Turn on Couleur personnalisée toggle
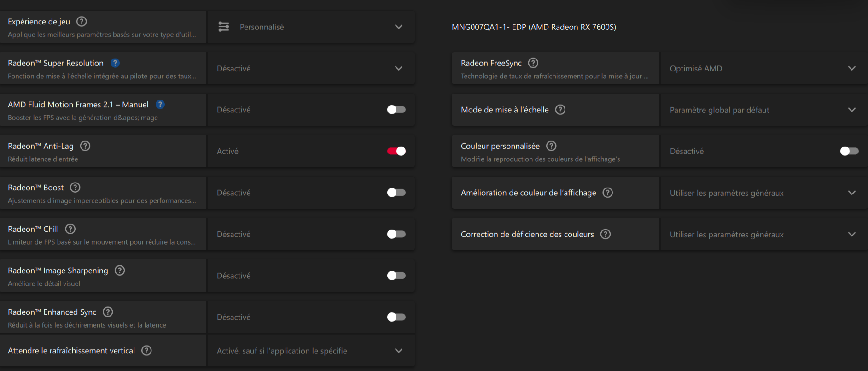Image resolution: width=868 pixels, height=371 pixels. 849,151
